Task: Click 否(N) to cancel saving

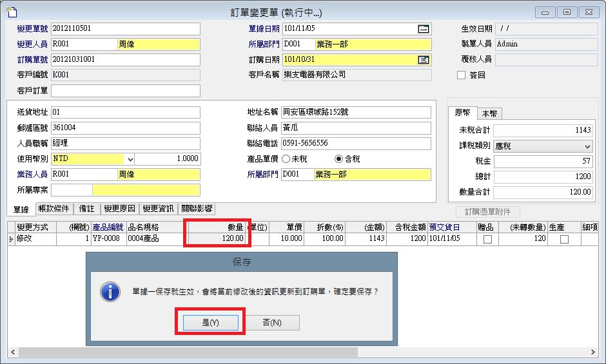Action: pos(271,323)
